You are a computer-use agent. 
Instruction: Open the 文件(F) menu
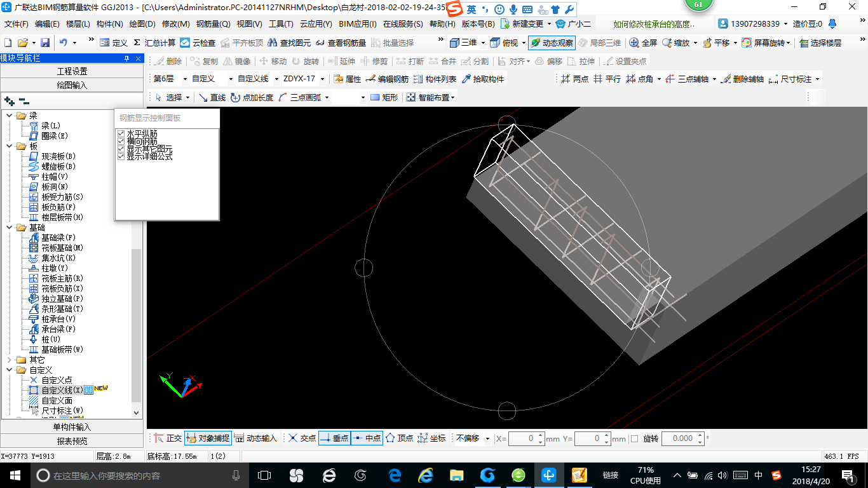pyautogui.click(x=17, y=24)
